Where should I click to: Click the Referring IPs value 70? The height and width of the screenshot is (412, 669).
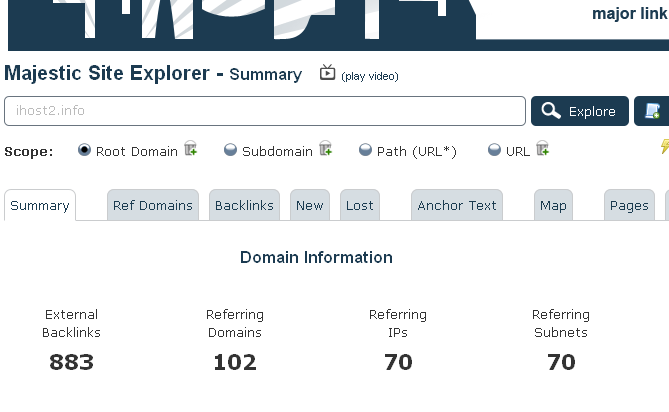398,362
